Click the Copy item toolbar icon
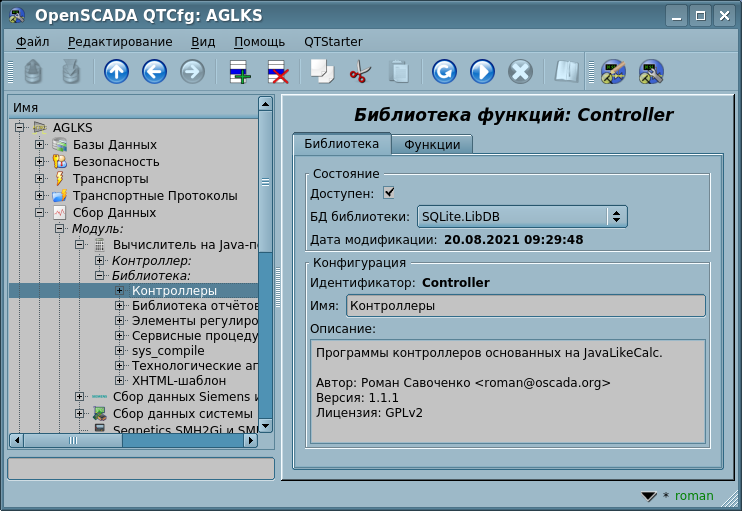The width and height of the screenshot is (742, 511). pos(322,72)
